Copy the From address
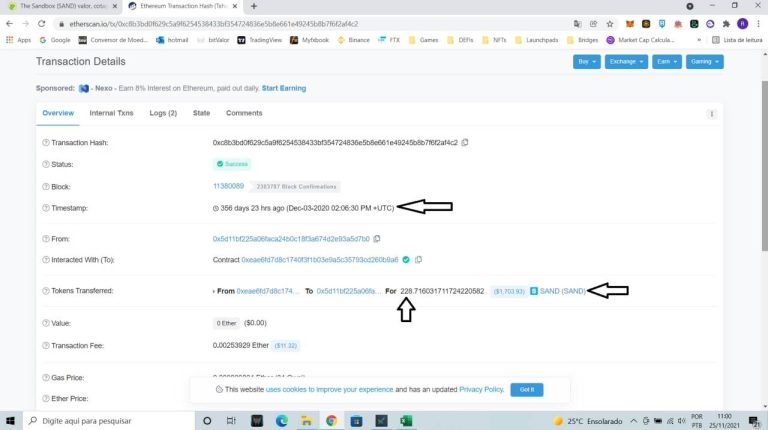The width and height of the screenshot is (768, 430). (377, 239)
